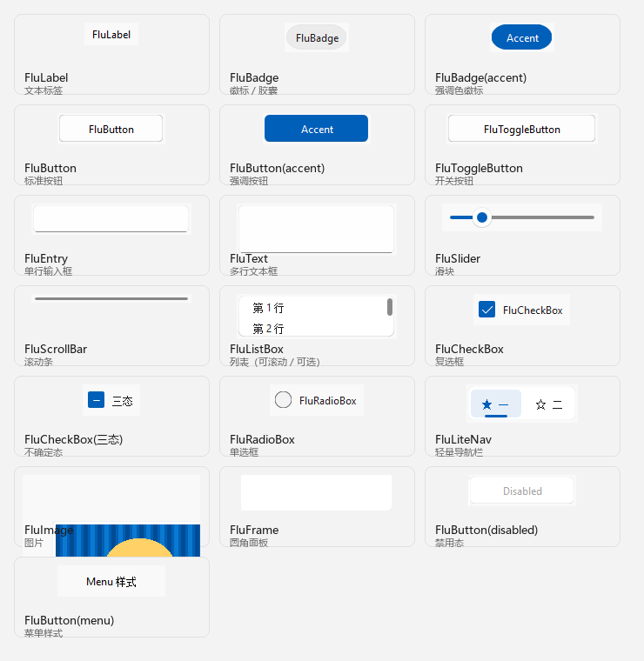Click the FluButton(disabled) caption
Viewport: 644px width, 661px height.
pyautogui.click(x=486, y=530)
